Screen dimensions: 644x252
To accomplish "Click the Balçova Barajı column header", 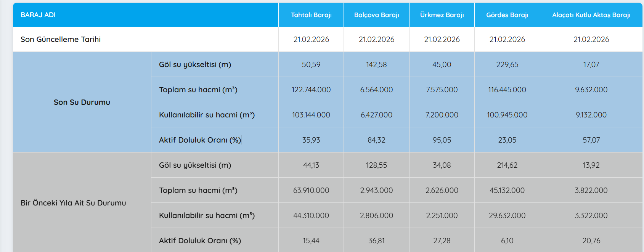I will coord(376,15).
